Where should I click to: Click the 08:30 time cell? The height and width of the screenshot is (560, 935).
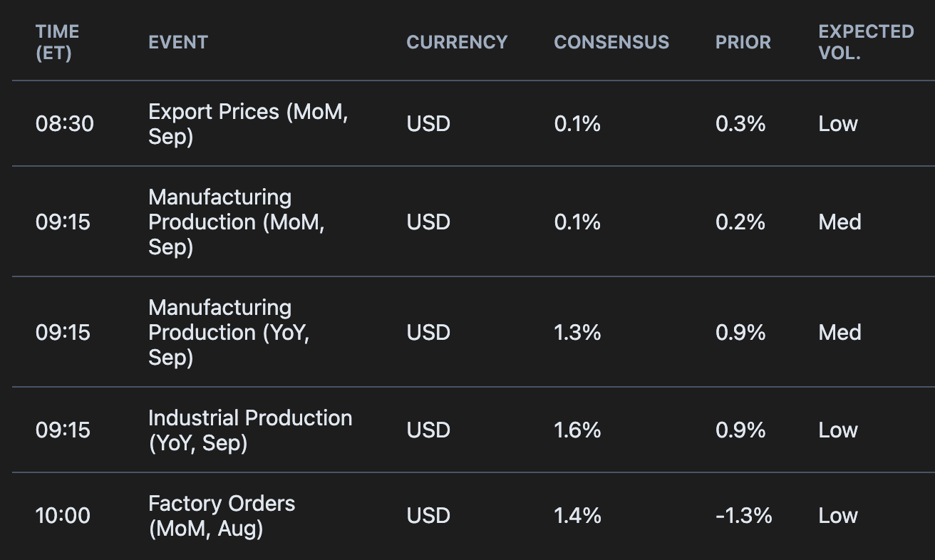coord(64,124)
